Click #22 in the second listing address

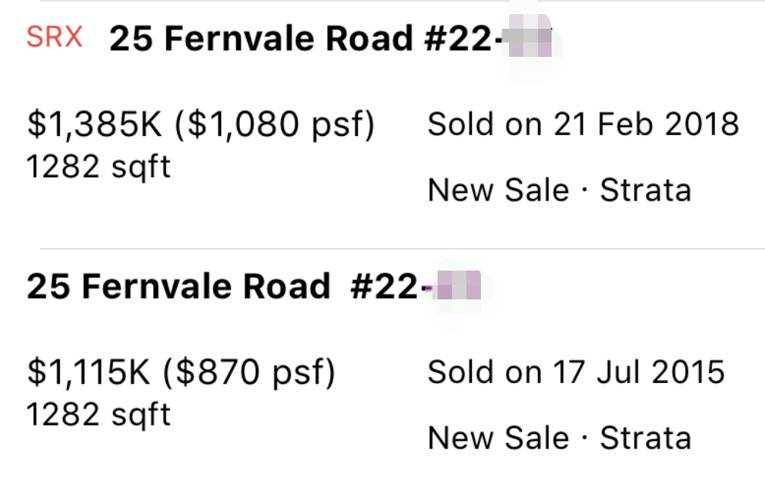tap(384, 287)
